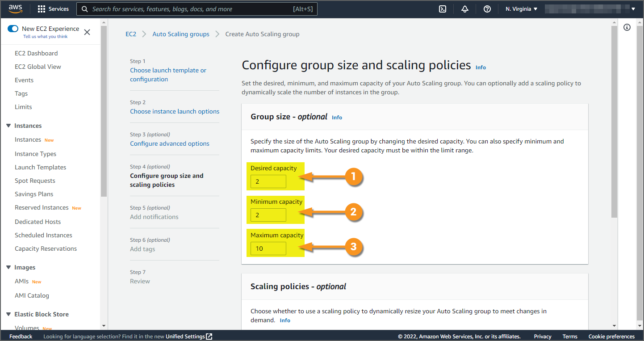Viewport: 644px width, 341px height.
Task: Click the Desired capacity input field
Action: tap(268, 181)
